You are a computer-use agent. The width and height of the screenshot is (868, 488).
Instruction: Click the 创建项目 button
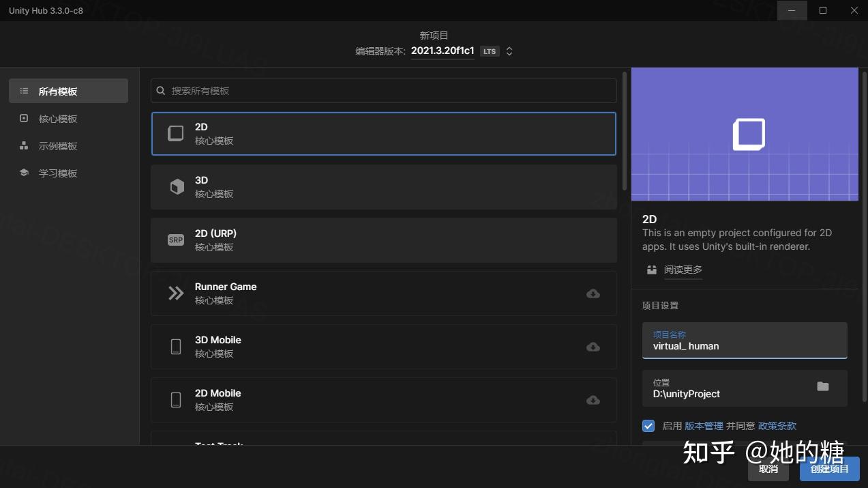(829, 469)
